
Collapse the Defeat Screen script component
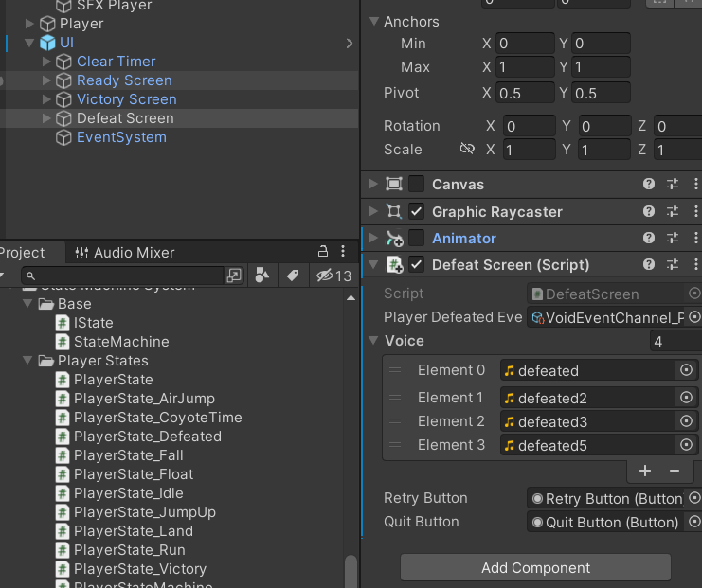coord(373,264)
